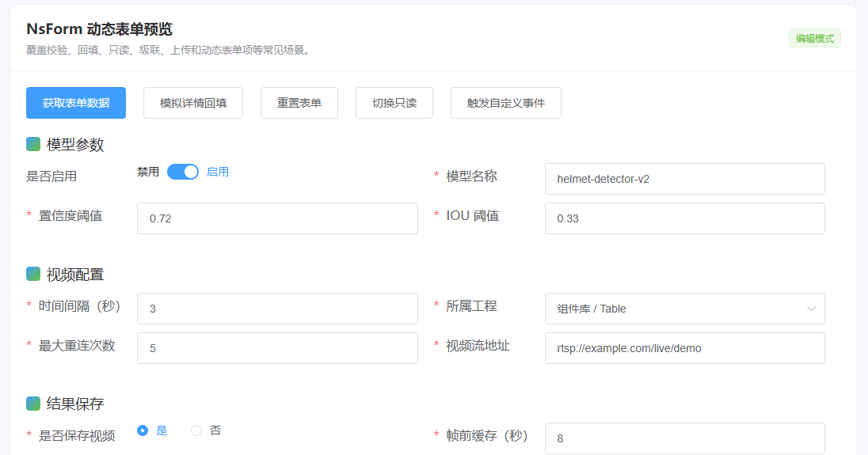The image size is (868, 455).
Task: Trigger 触发自定义事件 button
Action: pyautogui.click(x=506, y=103)
